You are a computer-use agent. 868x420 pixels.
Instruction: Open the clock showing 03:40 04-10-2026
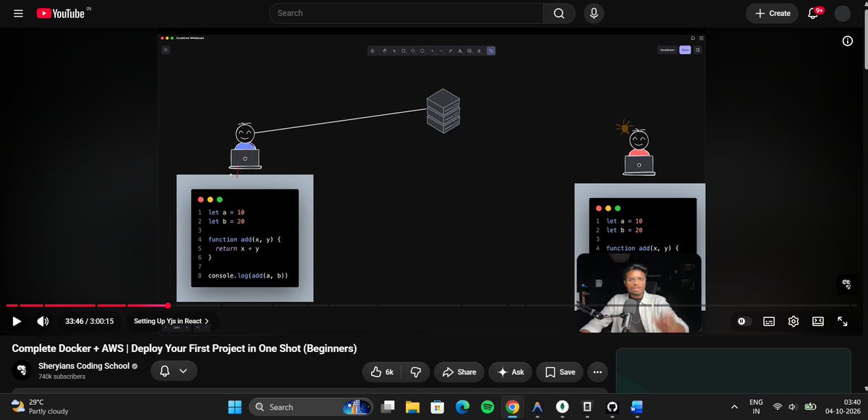click(x=842, y=406)
